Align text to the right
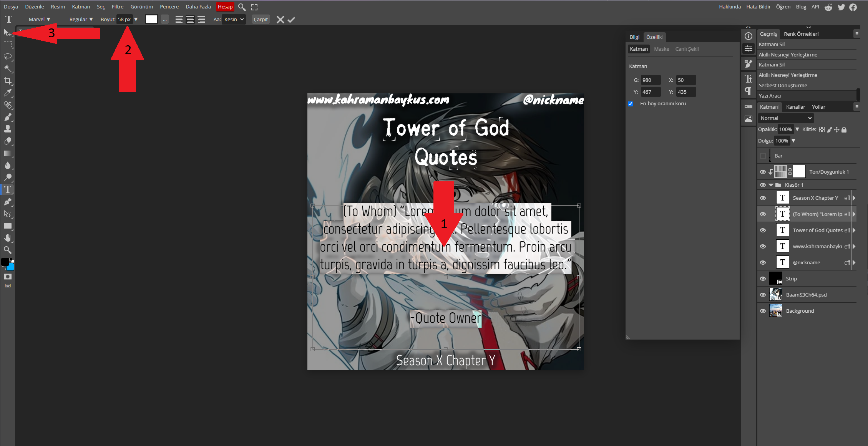The width and height of the screenshot is (868, 446). pyautogui.click(x=202, y=20)
